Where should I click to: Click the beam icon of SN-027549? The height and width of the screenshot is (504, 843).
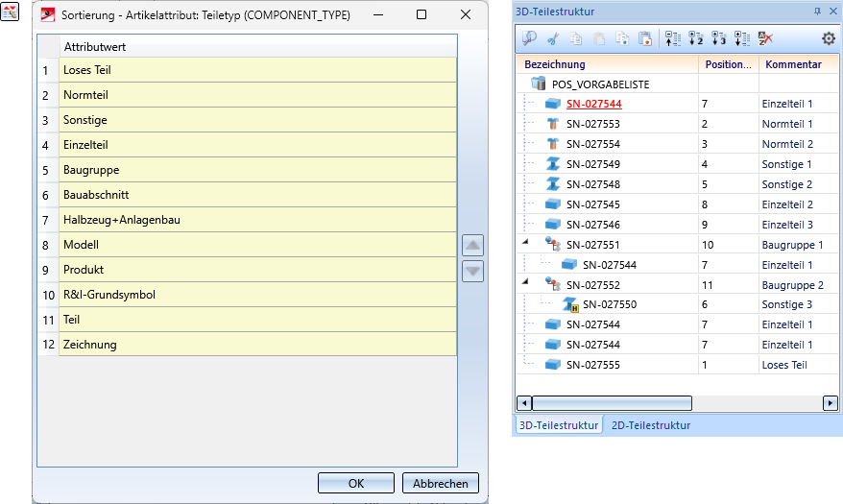(553, 164)
